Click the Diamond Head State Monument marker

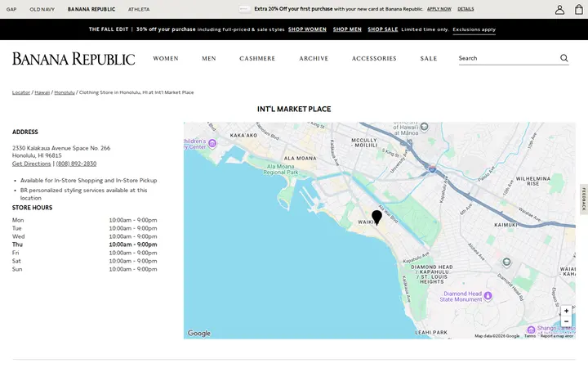tap(488, 295)
